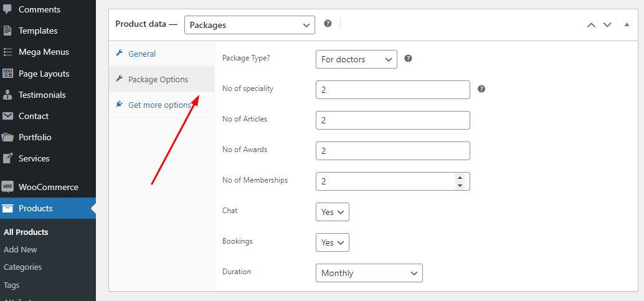Click the help icon beside Product data dropdown
Viewport: 644px width, 301px height.
[328, 24]
